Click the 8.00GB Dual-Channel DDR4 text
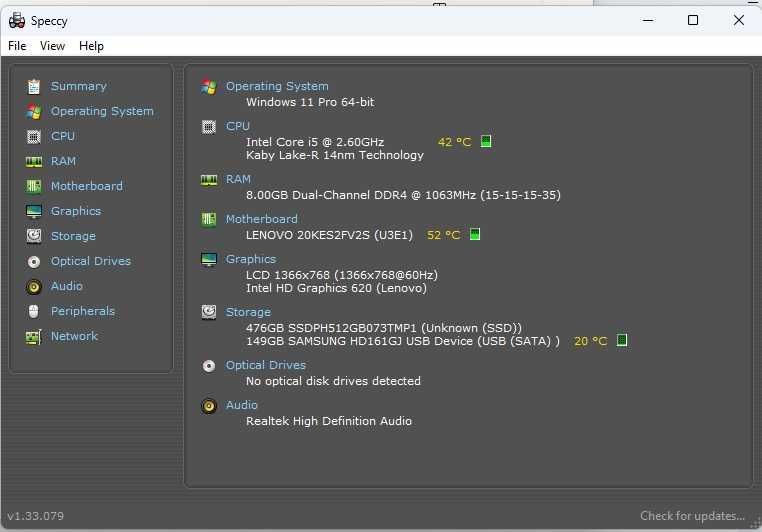This screenshot has width=762, height=532. (x=403, y=195)
